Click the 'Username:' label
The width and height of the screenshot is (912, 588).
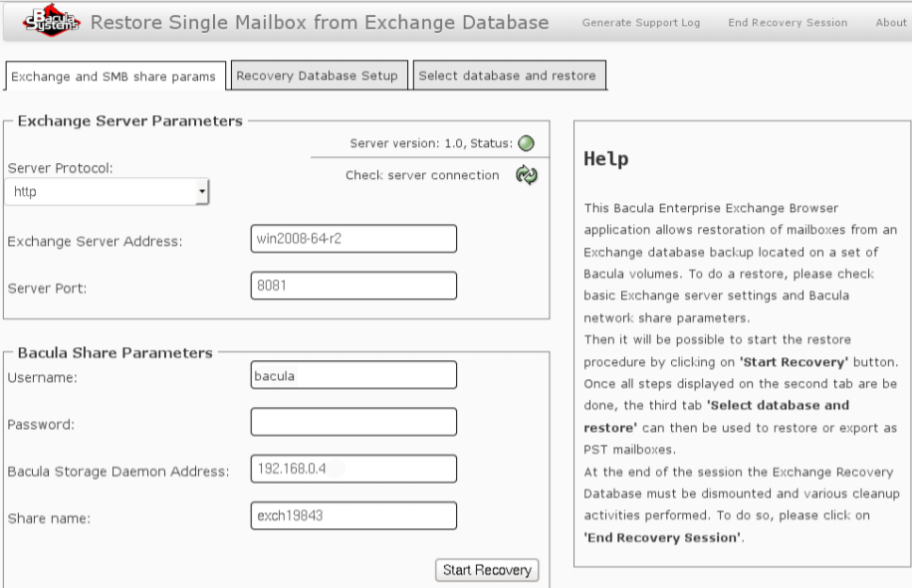pos(43,378)
